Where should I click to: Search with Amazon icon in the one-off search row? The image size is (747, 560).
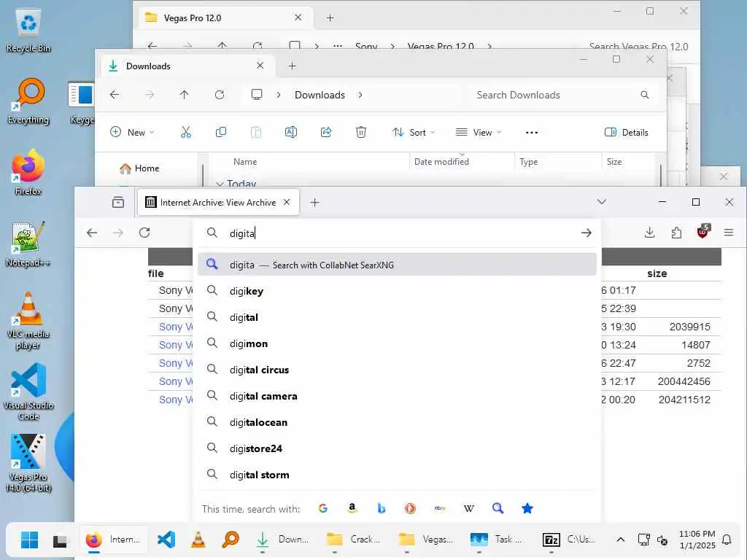[352, 508]
